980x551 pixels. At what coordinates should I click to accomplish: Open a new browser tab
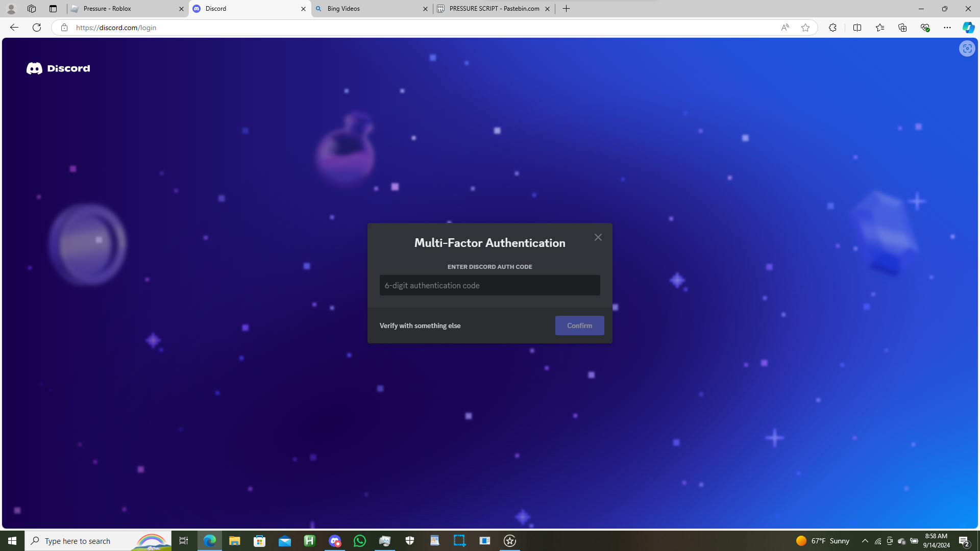(566, 9)
